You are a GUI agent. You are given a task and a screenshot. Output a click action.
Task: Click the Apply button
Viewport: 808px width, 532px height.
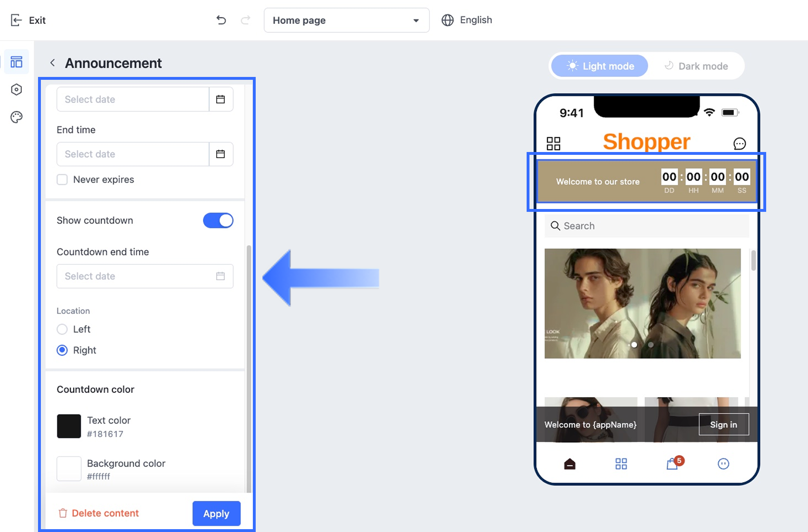(216, 513)
